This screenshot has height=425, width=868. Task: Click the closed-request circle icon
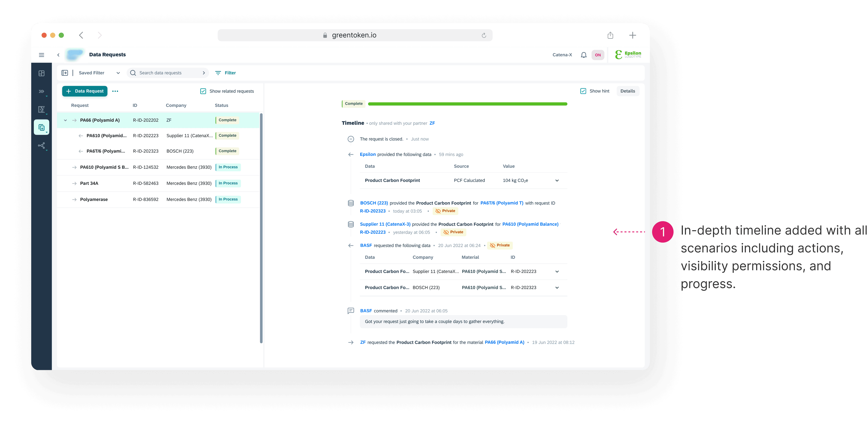351,139
